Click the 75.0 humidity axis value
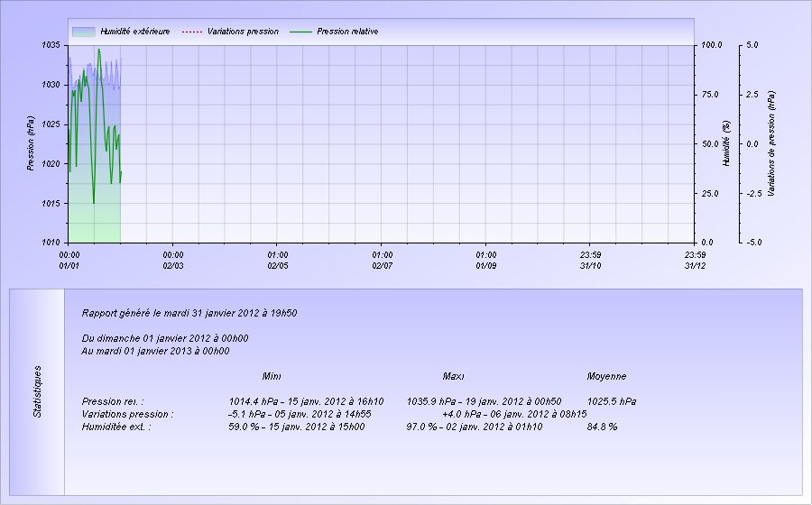The width and height of the screenshot is (812, 505). coord(710,95)
